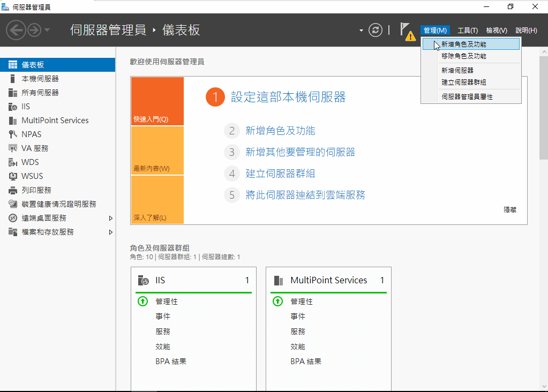
Task: Select 新增角色及功能 from the 管理 menu
Action: [464, 44]
